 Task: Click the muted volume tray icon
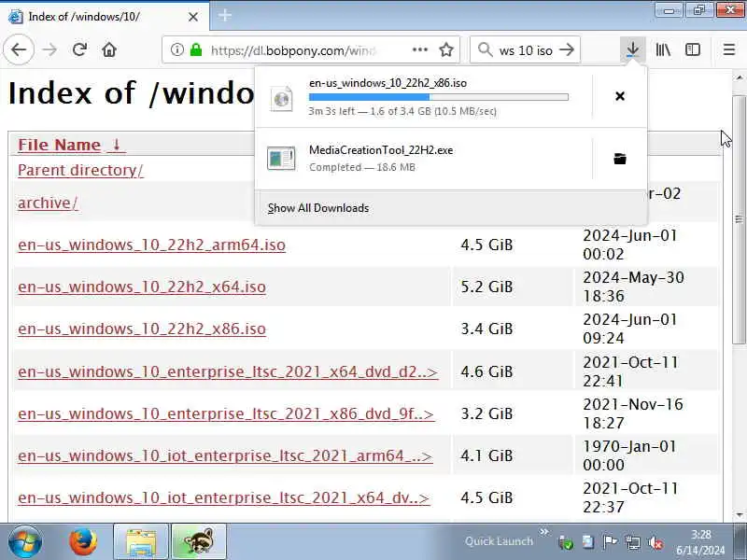[x=655, y=542]
